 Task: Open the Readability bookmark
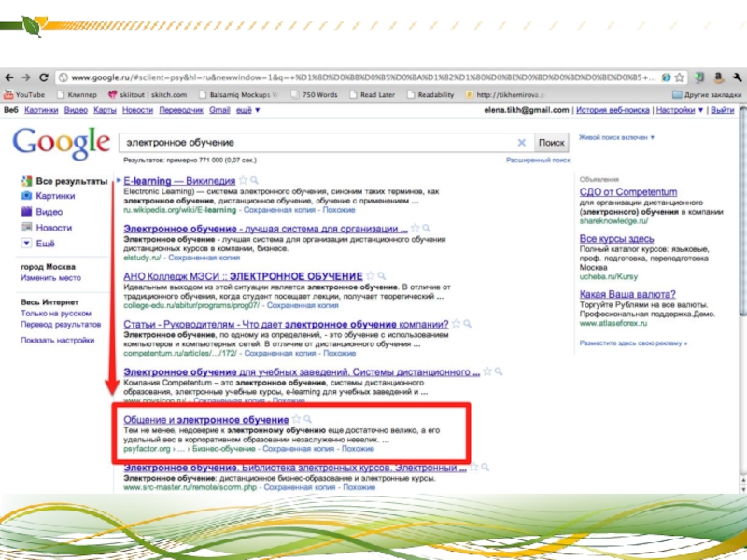[x=430, y=95]
